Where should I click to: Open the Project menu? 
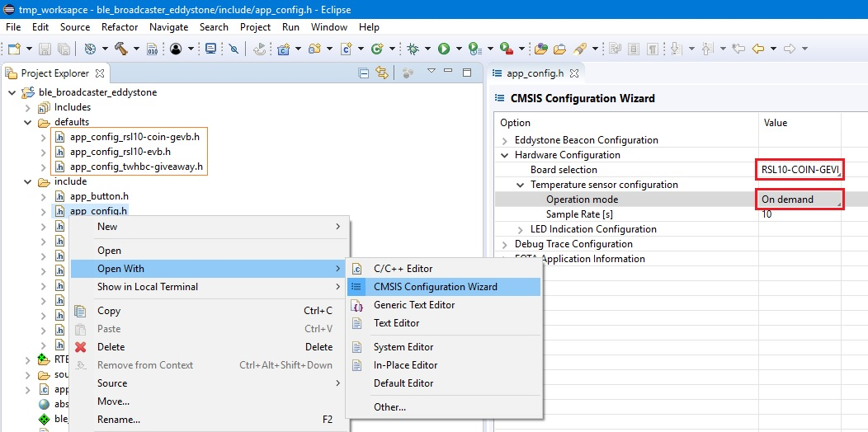[255, 27]
